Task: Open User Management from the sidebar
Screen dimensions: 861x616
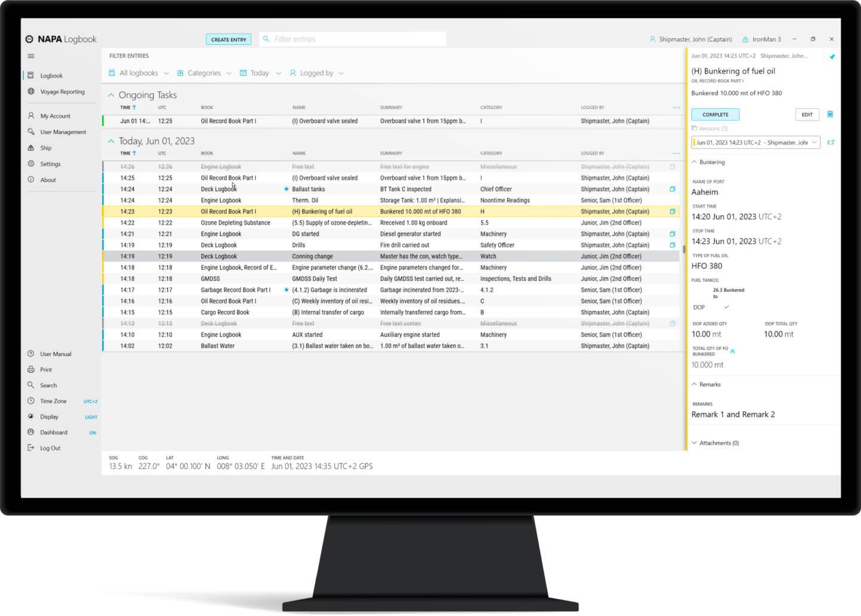Action: click(62, 131)
